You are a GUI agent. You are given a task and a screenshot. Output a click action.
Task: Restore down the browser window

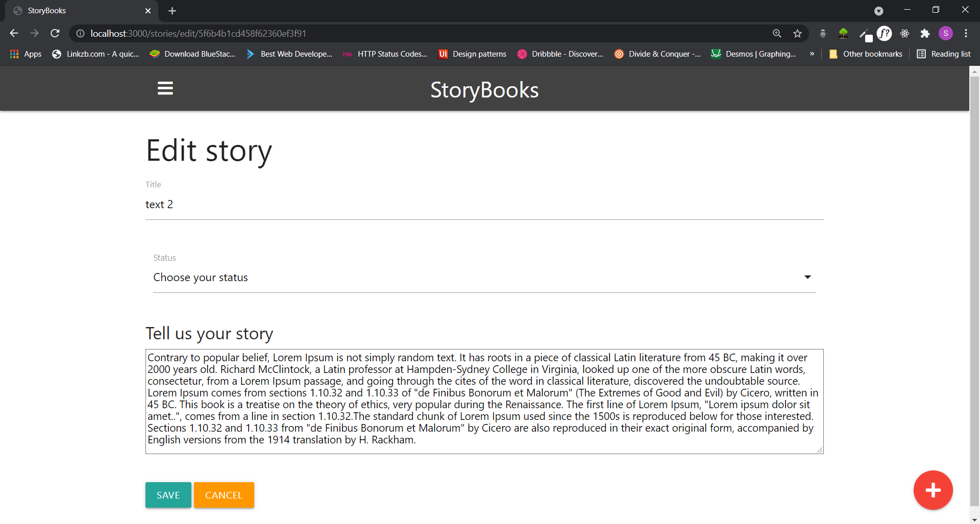(x=936, y=10)
